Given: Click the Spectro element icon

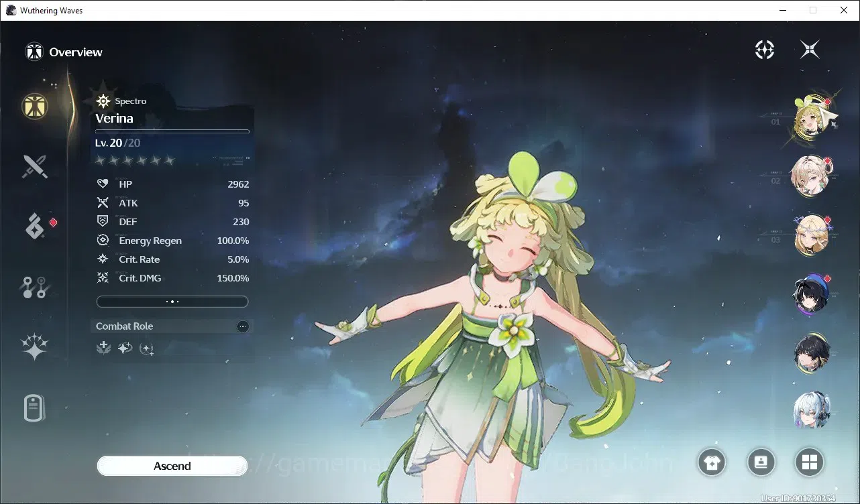Looking at the screenshot, I should pyautogui.click(x=103, y=101).
